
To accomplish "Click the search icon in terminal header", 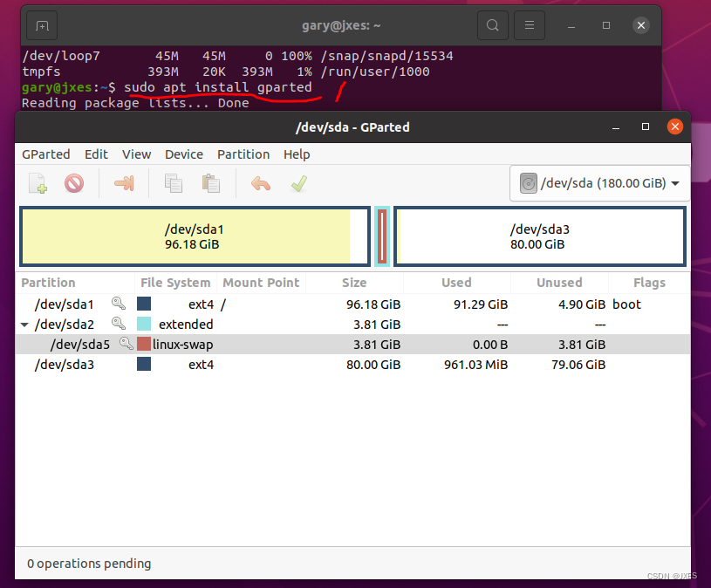I will coord(492,25).
